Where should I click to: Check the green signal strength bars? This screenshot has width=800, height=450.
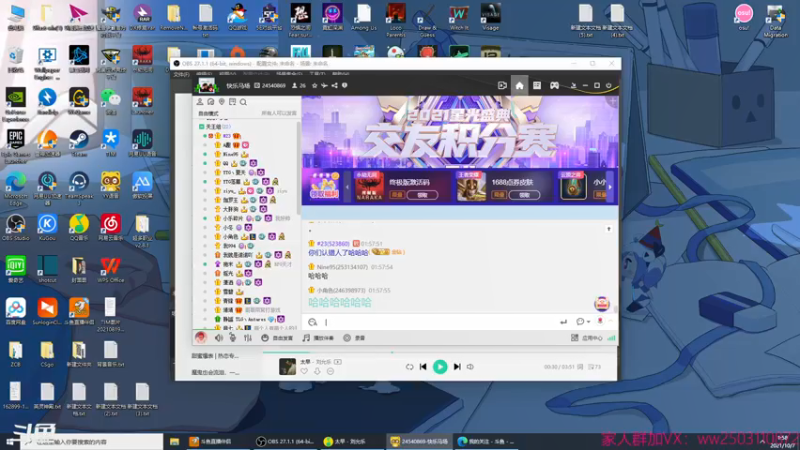611,338
